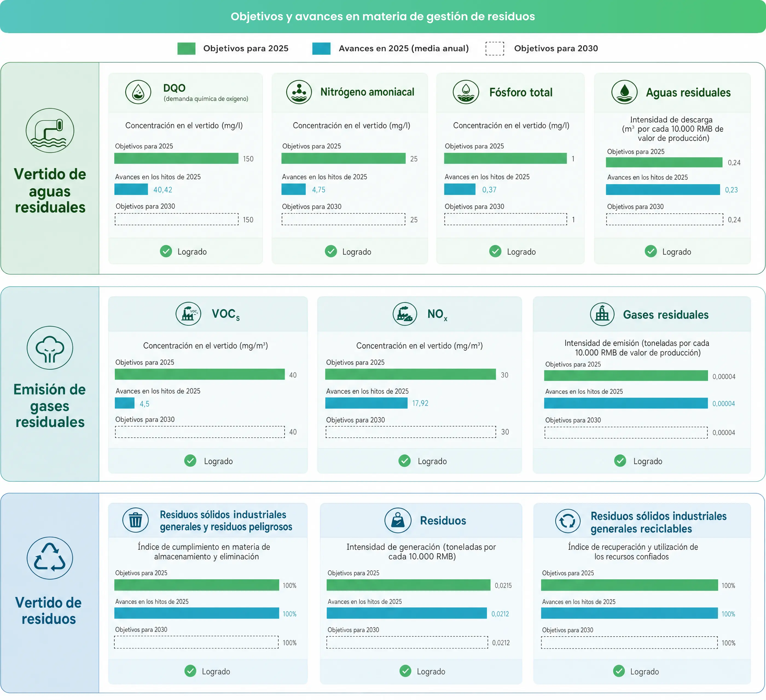766x700 pixels.
Task: Click the DQO green 150 target bar
Action: pyautogui.click(x=176, y=158)
